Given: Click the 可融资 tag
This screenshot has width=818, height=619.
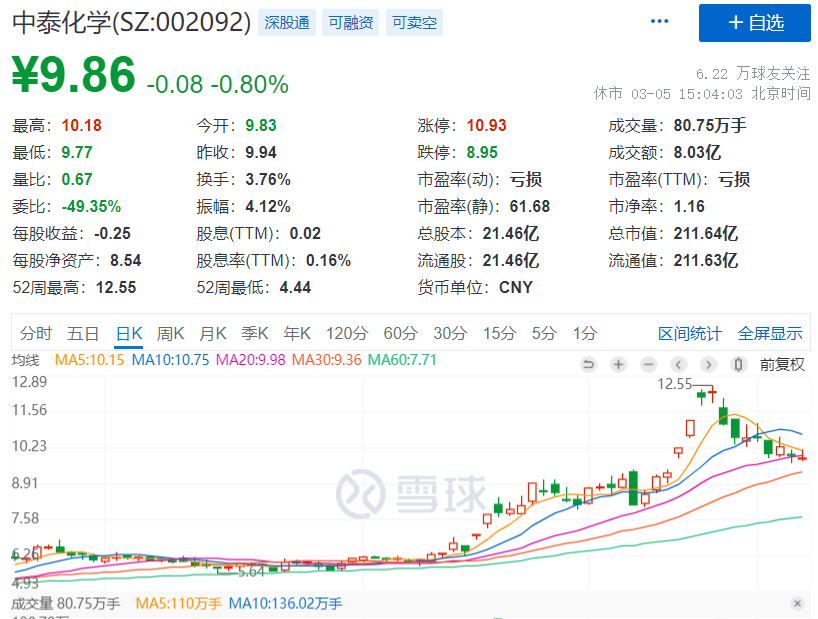Looking at the screenshot, I should coord(351,22).
